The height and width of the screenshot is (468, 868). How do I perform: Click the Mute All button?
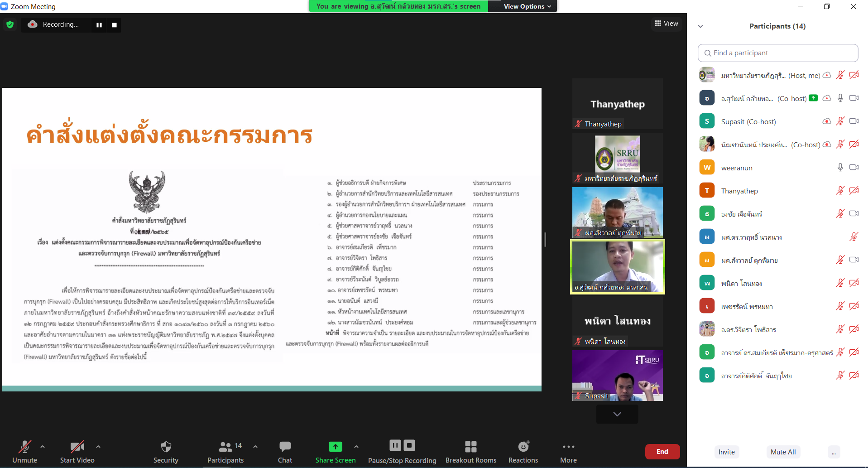pyautogui.click(x=783, y=452)
